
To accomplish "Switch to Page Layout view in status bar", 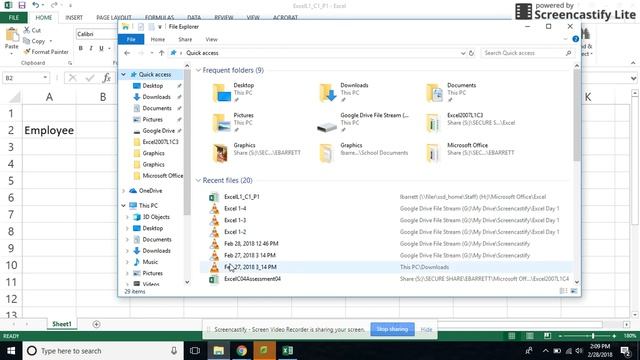I will point(529,336).
